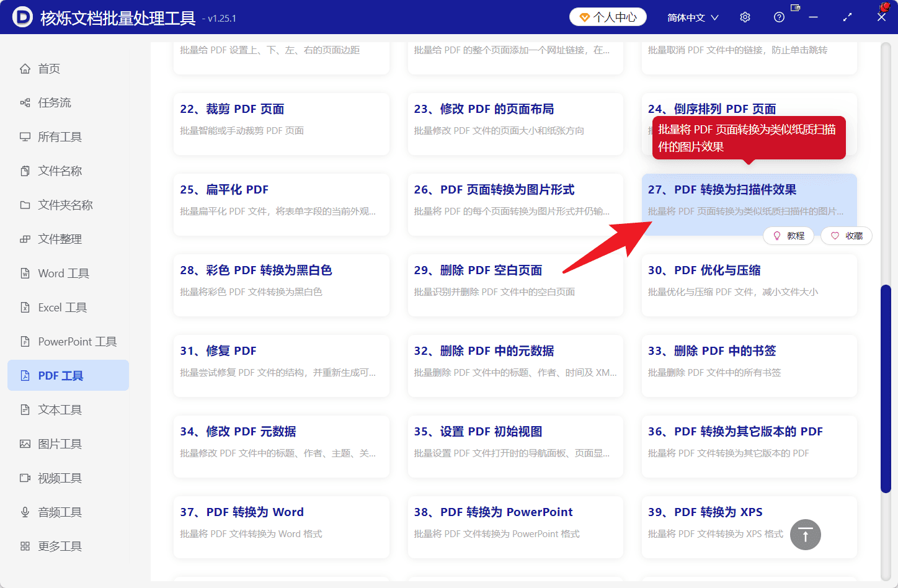Click the monitor icon beside 所有工具
Image resolution: width=898 pixels, height=588 pixels.
tap(25, 137)
